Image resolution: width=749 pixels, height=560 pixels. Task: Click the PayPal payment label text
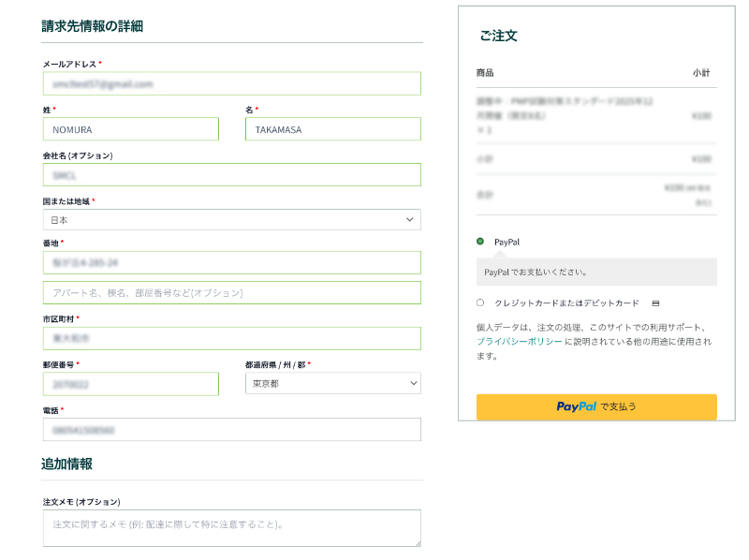pos(507,242)
